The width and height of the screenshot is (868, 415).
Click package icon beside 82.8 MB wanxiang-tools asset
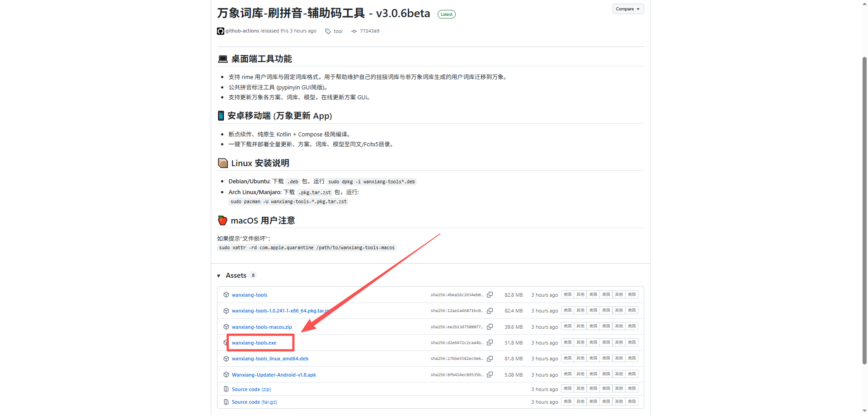[x=226, y=295]
